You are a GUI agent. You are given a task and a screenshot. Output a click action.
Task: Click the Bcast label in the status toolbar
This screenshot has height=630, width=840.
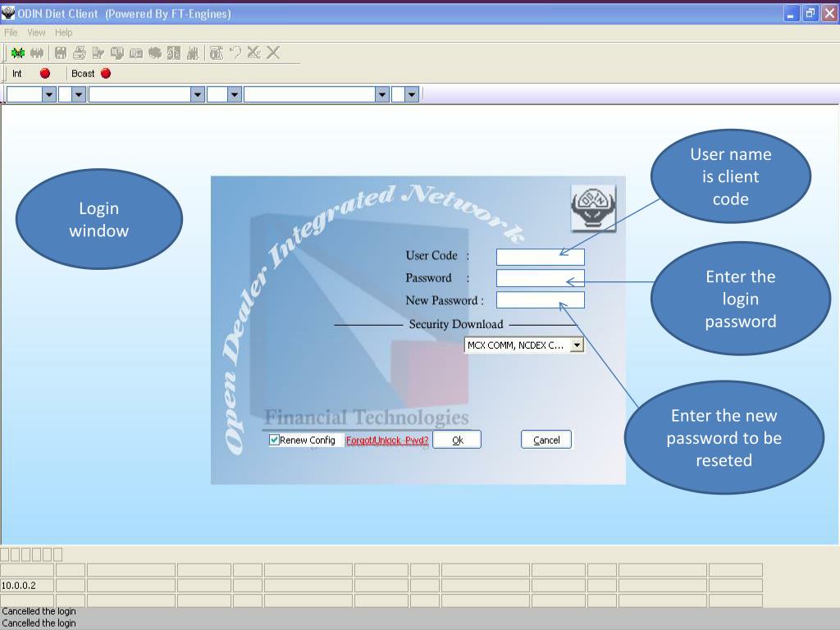point(83,73)
